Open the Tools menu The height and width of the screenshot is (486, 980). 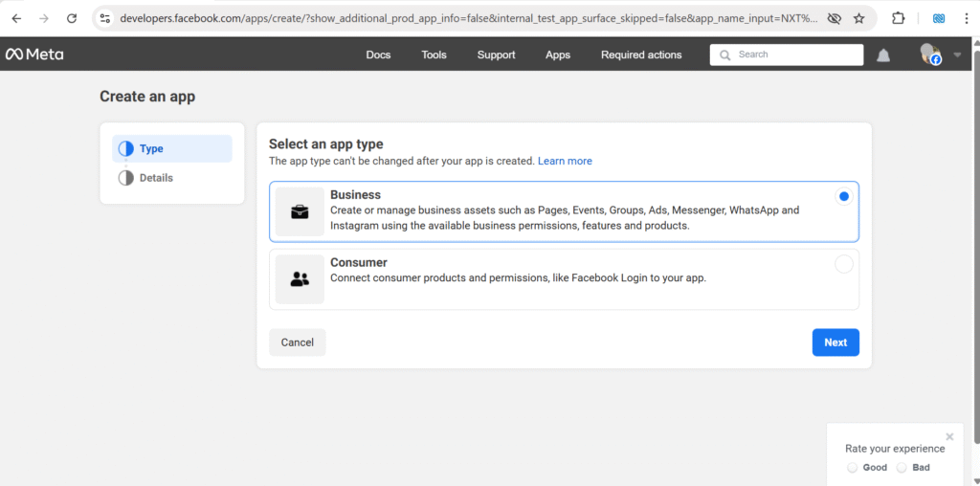point(434,55)
